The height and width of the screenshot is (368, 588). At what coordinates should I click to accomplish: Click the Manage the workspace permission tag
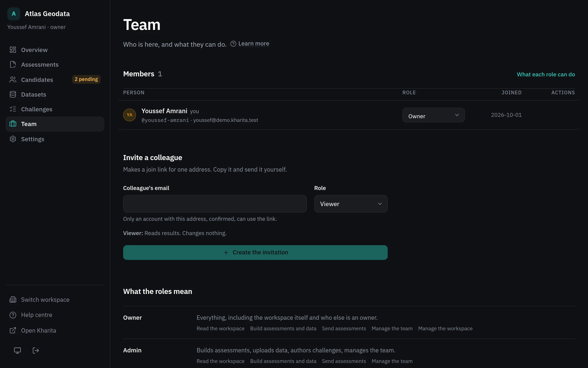coord(445,329)
